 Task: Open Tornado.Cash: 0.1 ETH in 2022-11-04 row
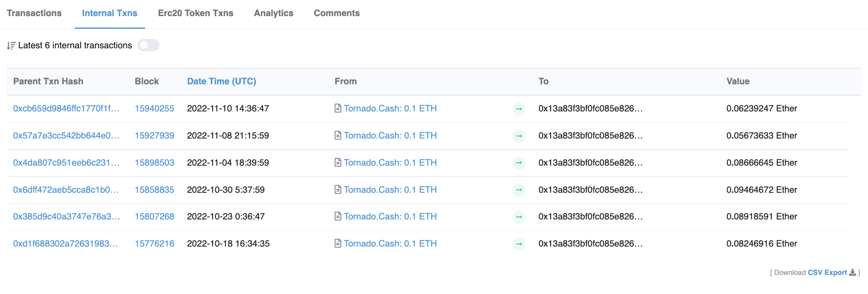(390, 163)
